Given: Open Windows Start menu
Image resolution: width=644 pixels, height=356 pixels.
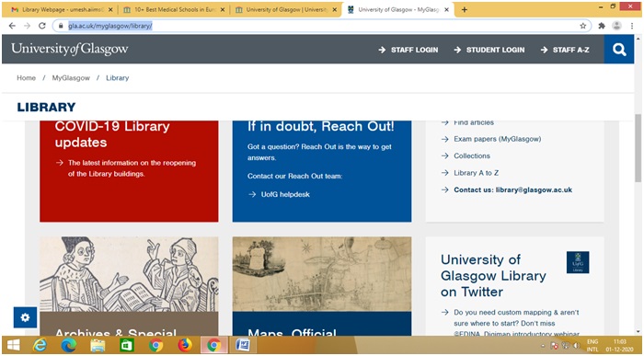Looking at the screenshot, I should click(x=13, y=345).
